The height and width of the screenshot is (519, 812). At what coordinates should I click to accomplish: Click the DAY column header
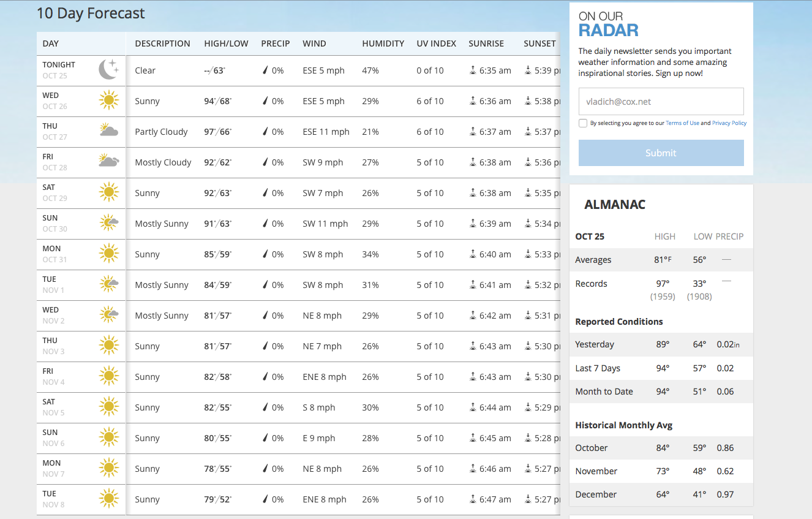tap(51, 44)
